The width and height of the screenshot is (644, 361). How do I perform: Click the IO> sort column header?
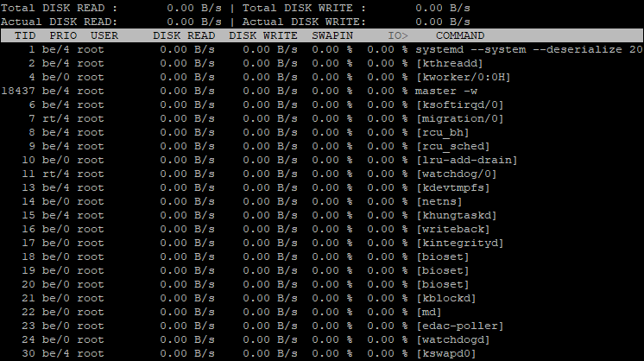[x=398, y=35]
